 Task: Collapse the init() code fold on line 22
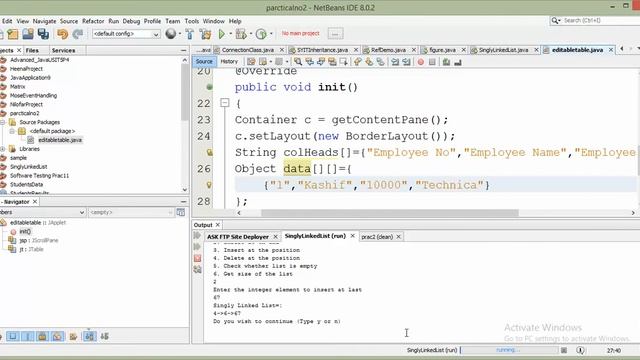[x=224, y=102]
